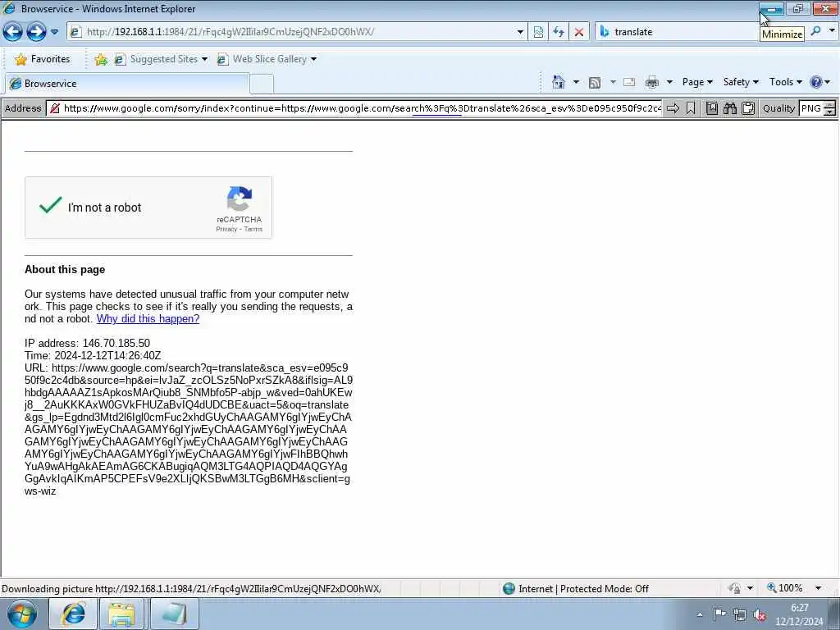Click the 'IP address: 146.70.185.50' text

pyautogui.click(x=87, y=344)
